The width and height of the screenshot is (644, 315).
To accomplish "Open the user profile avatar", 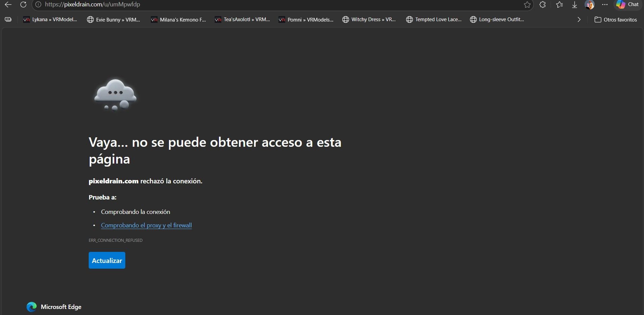I will point(590,5).
